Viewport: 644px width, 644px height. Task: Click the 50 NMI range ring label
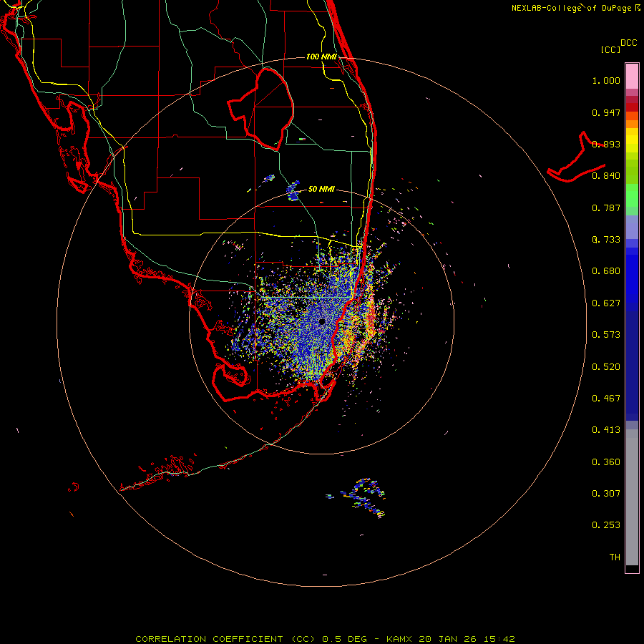click(321, 189)
